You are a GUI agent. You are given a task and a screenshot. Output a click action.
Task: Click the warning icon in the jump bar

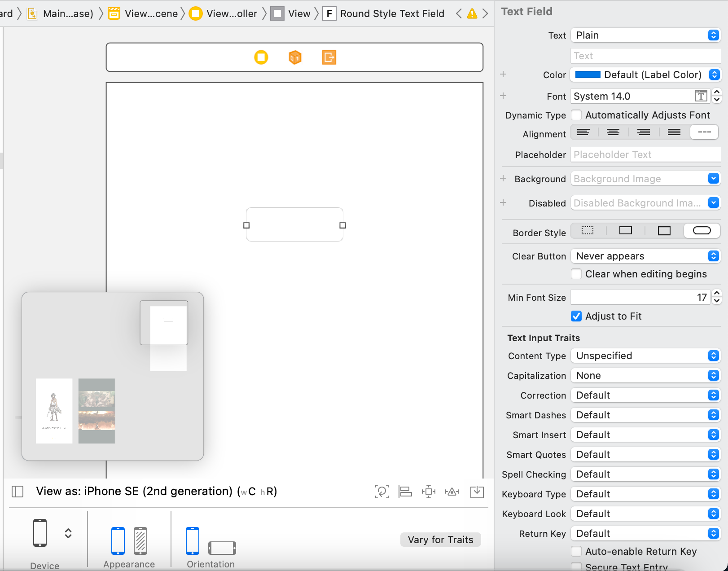coord(472,13)
